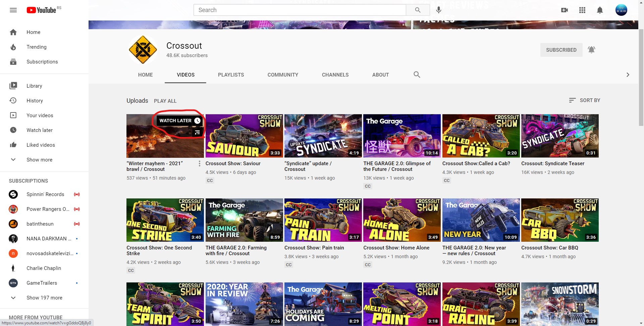Click the Library sidebar icon
The width and height of the screenshot is (644, 326).
[13, 86]
